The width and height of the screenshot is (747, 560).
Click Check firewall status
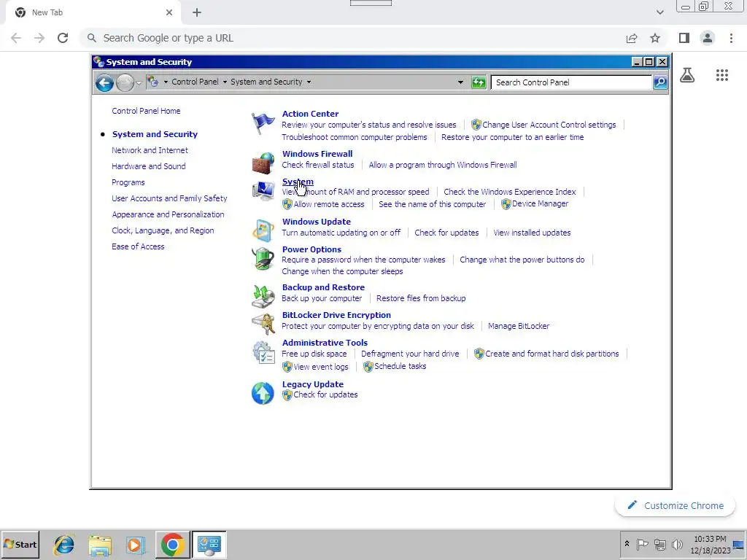click(x=318, y=165)
